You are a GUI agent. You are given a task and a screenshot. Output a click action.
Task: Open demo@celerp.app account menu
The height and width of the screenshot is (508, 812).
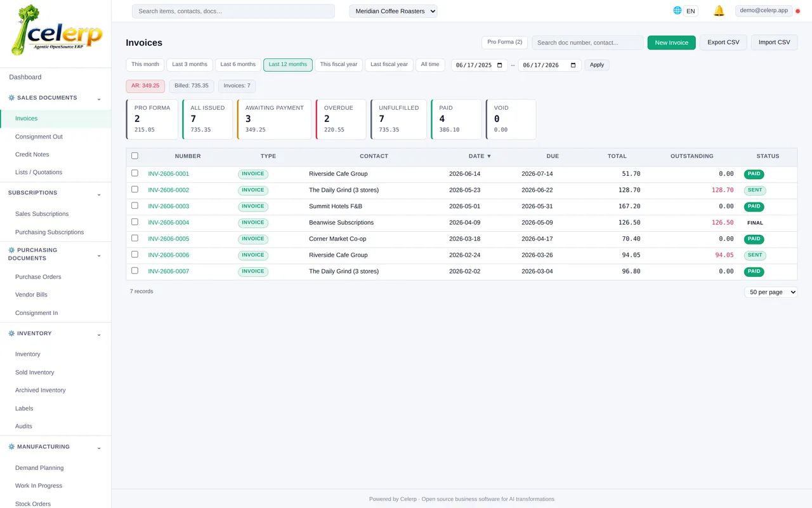point(764,11)
